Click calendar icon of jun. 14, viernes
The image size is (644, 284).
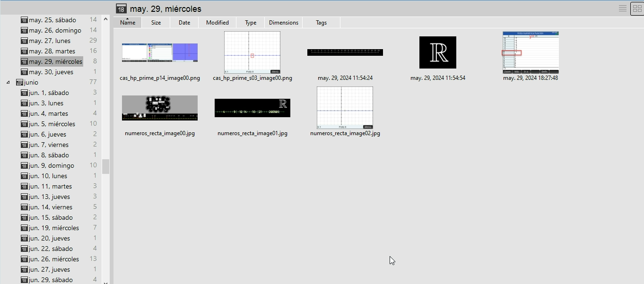click(25, 207)
